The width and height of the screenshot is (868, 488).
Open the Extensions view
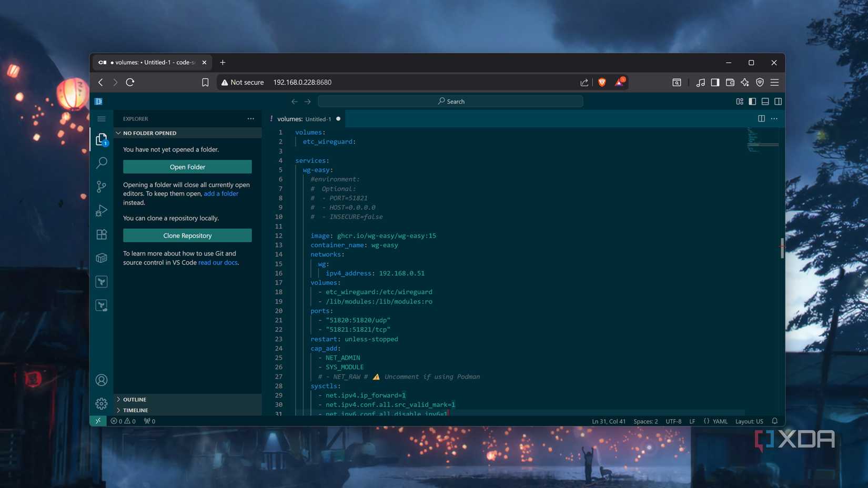[102, 235]
